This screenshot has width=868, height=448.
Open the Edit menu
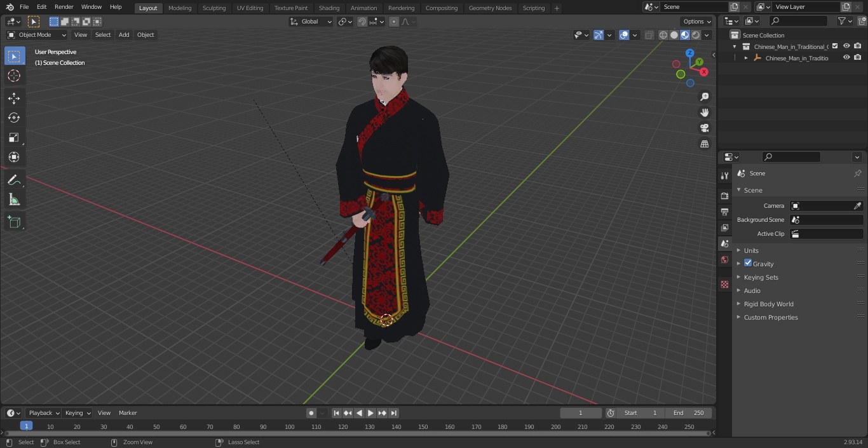click(41, 7)
